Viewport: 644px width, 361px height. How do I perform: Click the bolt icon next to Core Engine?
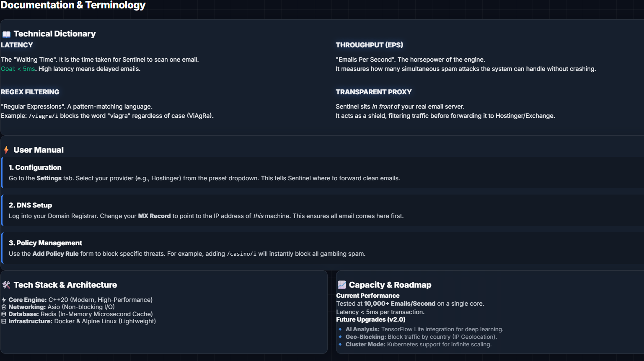pyautogui.click(x=4, y=300)
